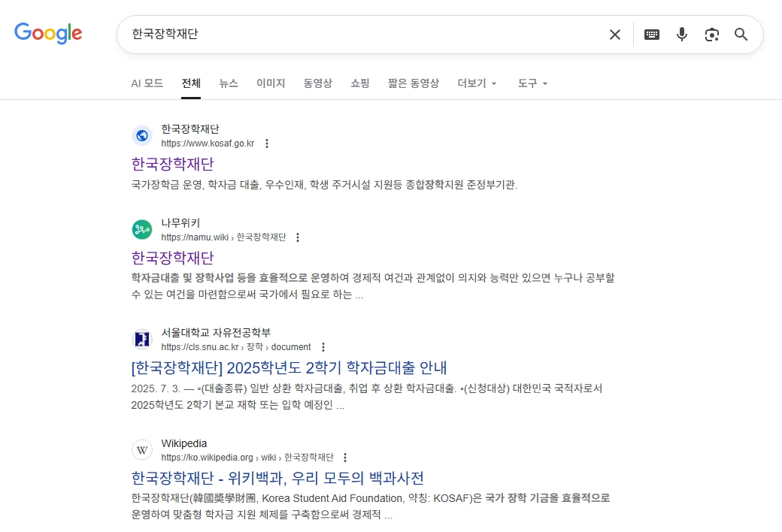Open Google Lens image search icon
Viewport: 782px width, 532px height.
point(711,35)
